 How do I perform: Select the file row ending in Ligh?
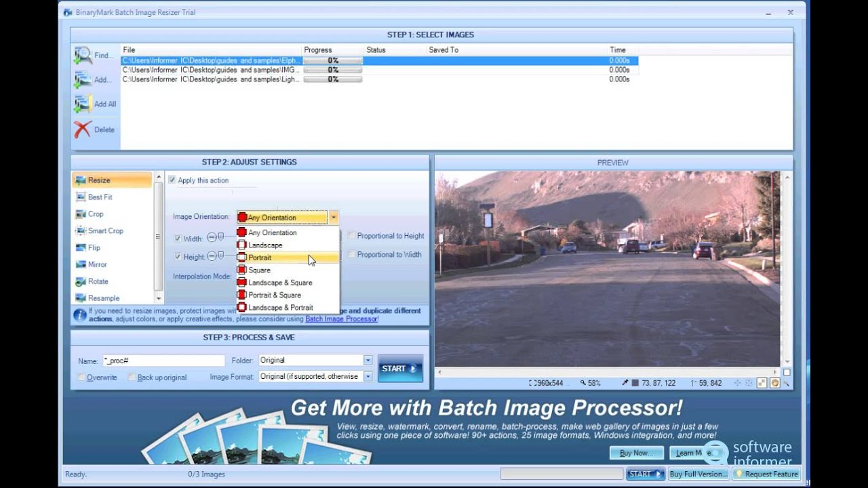coord(379,79)
